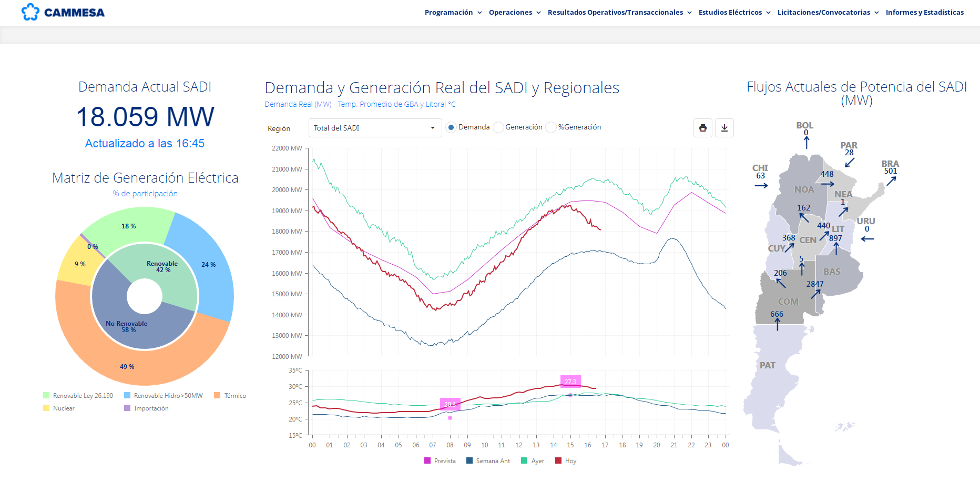980x501 pixels.
Task: Click the print chart icon
Action: pos(703,128)
